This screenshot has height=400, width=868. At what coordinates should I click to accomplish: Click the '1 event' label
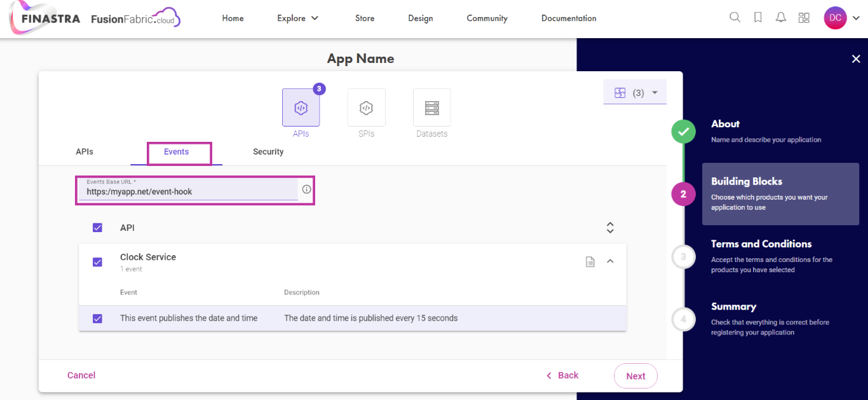point(131,269)
